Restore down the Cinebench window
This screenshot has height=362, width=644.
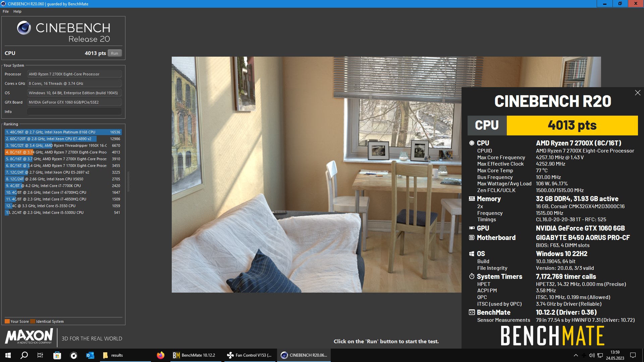(x=620, y=4)
